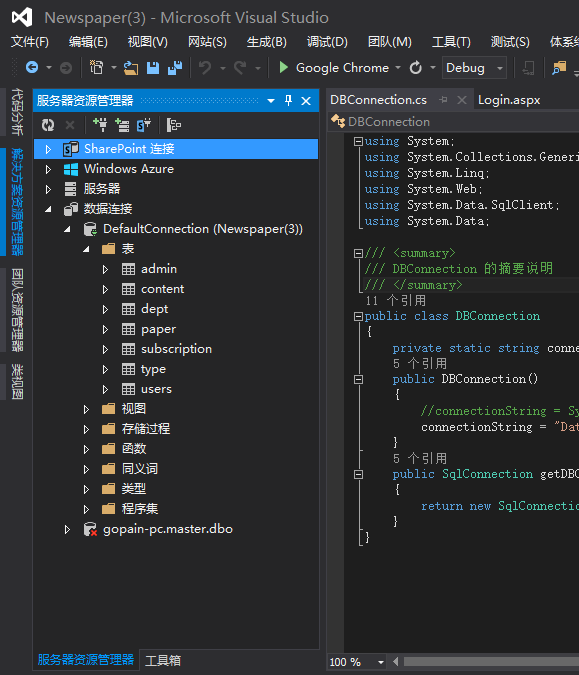Switch to the Login.aspx tab
Image resolution: width=579 pixels, height=675 pixels.
pos(509,100)
